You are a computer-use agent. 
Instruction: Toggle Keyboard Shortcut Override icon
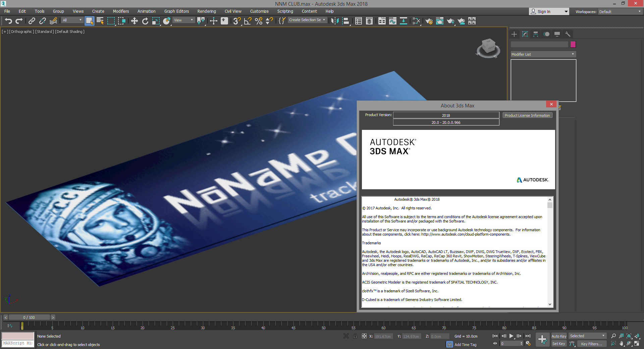(x=224, y=21)
